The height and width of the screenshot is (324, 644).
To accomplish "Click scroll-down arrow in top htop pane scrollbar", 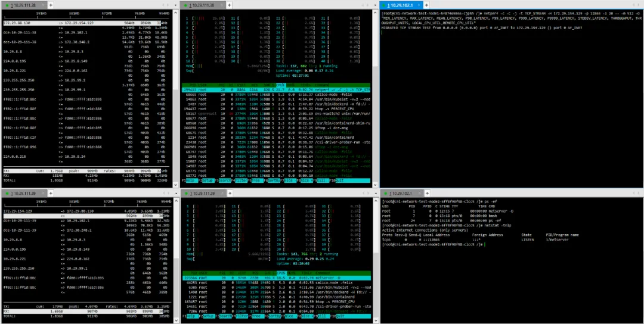I will click(376, 185).
